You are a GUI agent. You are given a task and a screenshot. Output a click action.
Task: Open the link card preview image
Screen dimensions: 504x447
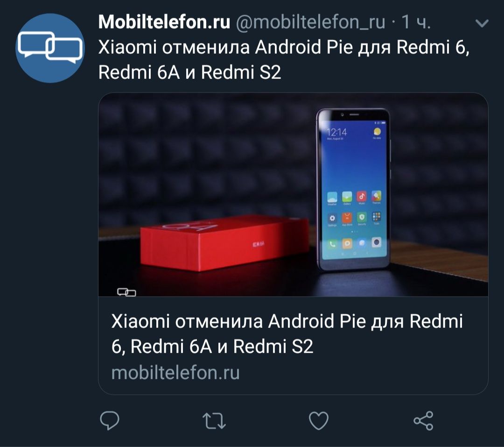[x=293, y=195]
